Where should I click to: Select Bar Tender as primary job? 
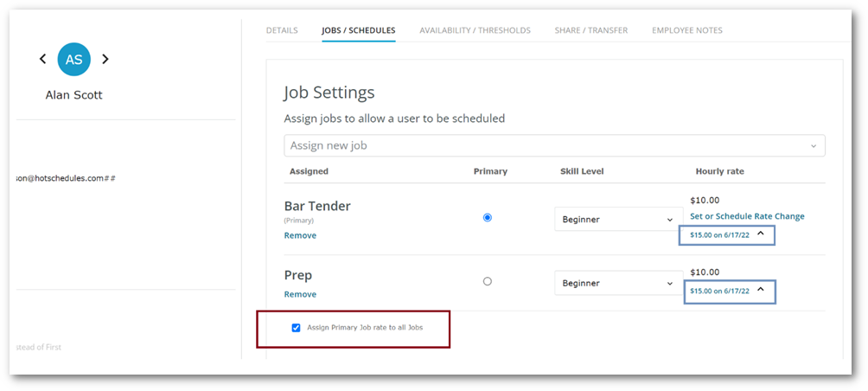(x=487, y=218)
